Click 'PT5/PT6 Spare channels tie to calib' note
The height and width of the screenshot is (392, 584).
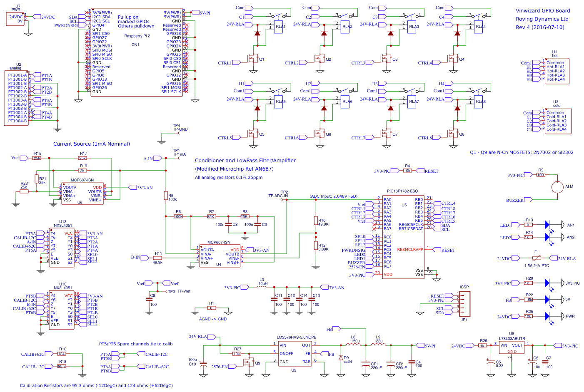136,344
